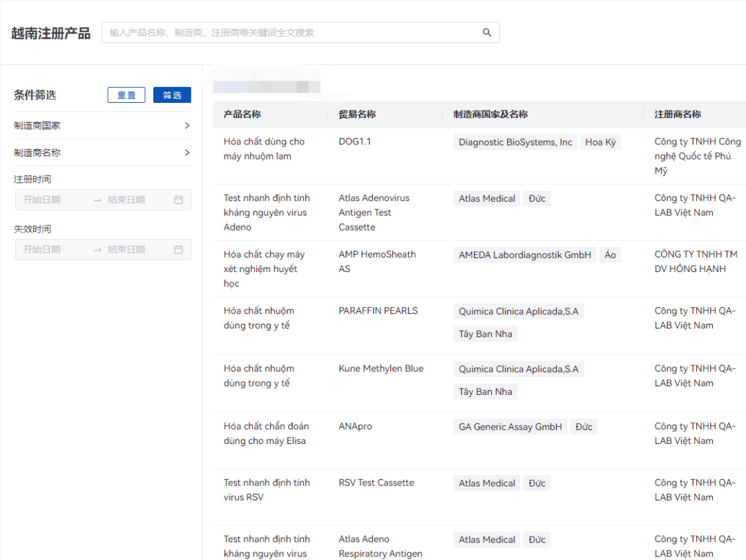Open the 注册时间 start date field

click(52, 200)
